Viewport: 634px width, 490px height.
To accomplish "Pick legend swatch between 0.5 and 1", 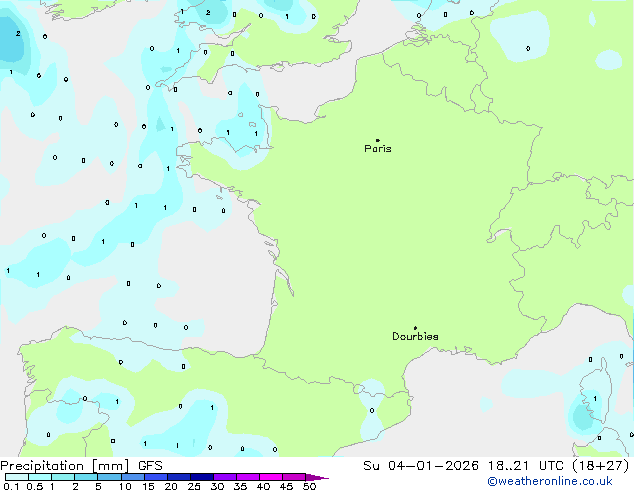I will pos(40,477).
